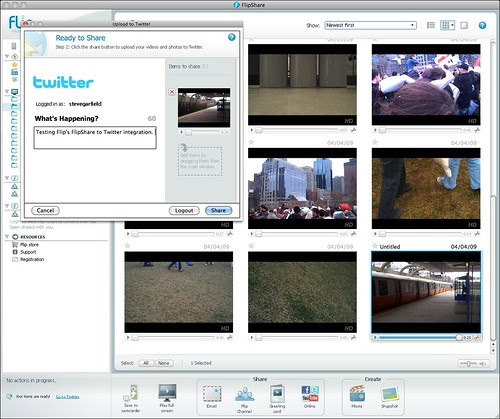Image resolution: width=500 pixels, height=419 pixels.
Task: Follow the 'Go to Twitter' link
Action: point(68,397)
